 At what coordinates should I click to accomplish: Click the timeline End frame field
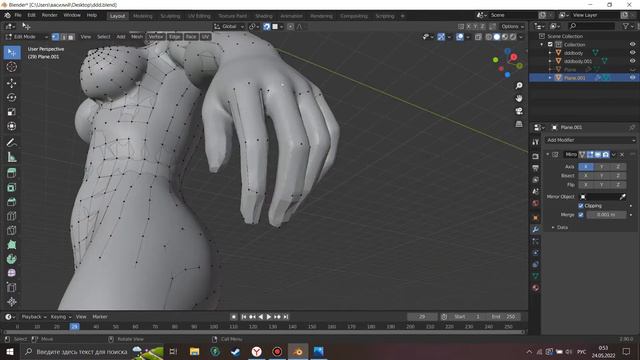pyautogui.click(x=504, y=317)
